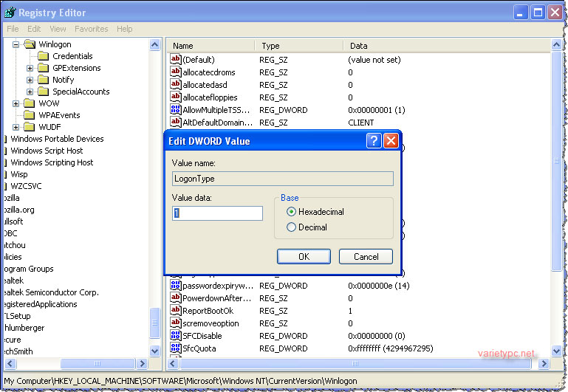The width and height of the screenshot is (568, 392).
Task: Select the SfcQuota DWORD value icon
Action: point(175,348)
